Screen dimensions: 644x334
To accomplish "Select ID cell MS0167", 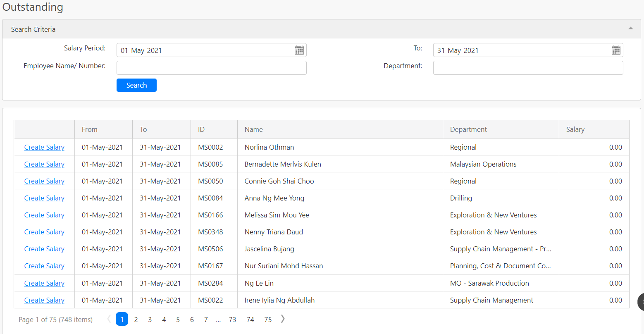I will click(214, 266).
